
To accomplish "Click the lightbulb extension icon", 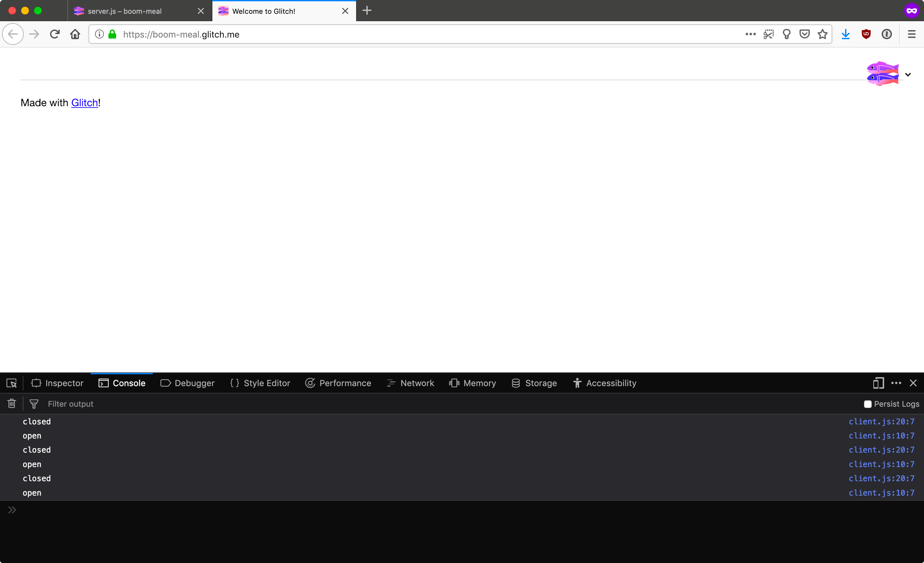I will coord(786,34).
